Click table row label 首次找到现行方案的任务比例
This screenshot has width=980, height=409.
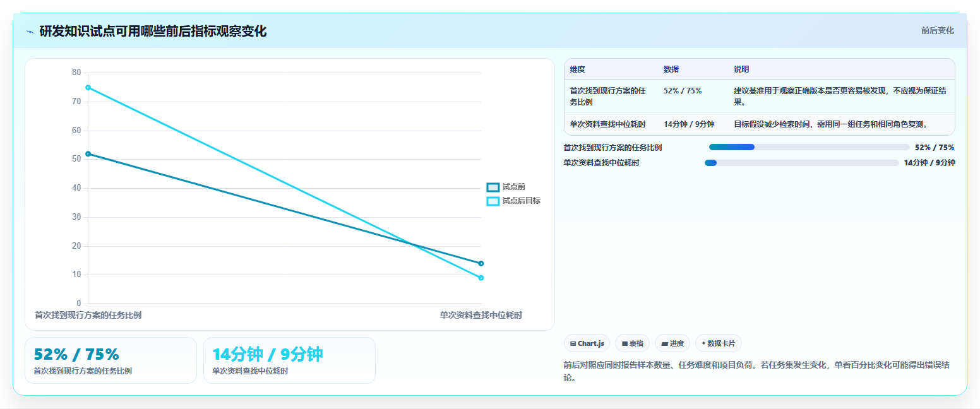point(608,96)
